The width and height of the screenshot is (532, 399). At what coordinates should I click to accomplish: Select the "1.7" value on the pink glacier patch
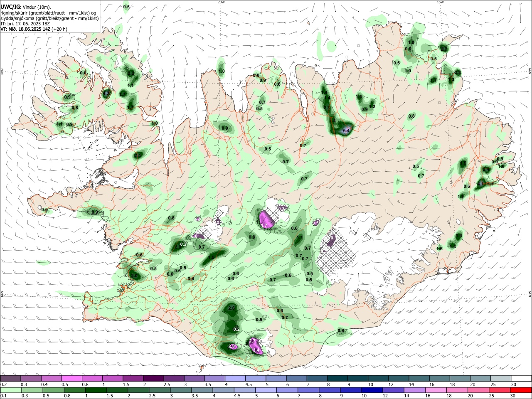coord(264,225)
